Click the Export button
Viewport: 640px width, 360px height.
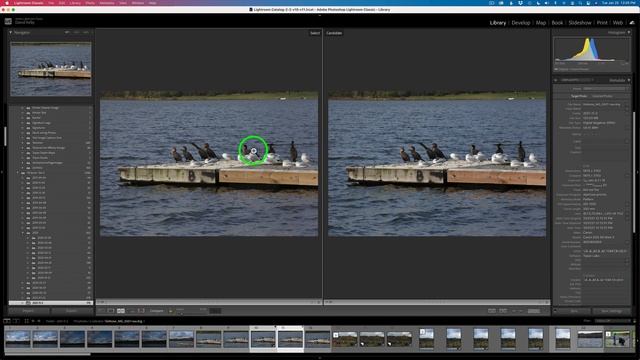71,311
